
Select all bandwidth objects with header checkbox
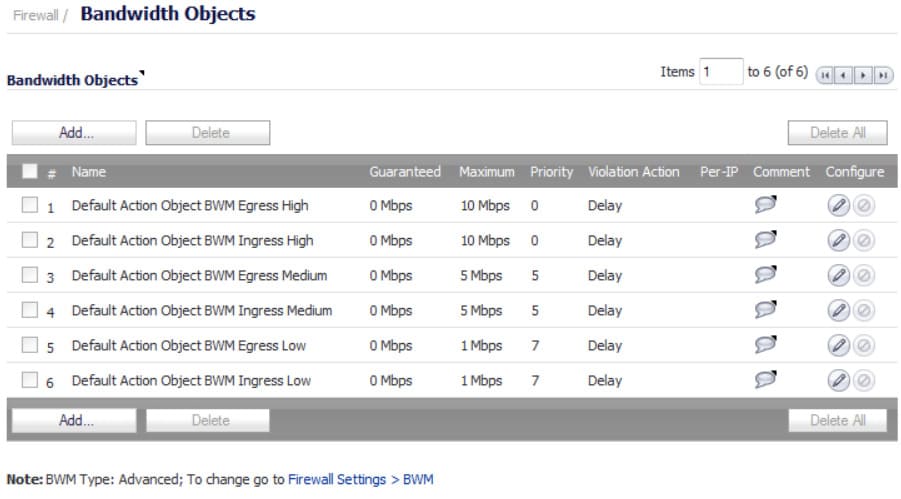click(x=30, y=171)
